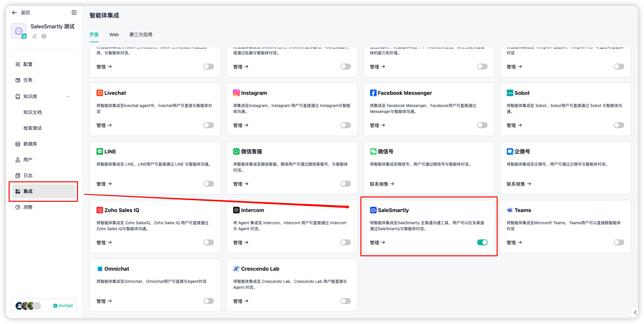Collapse the 知识库 section chevron

(68, 96)
